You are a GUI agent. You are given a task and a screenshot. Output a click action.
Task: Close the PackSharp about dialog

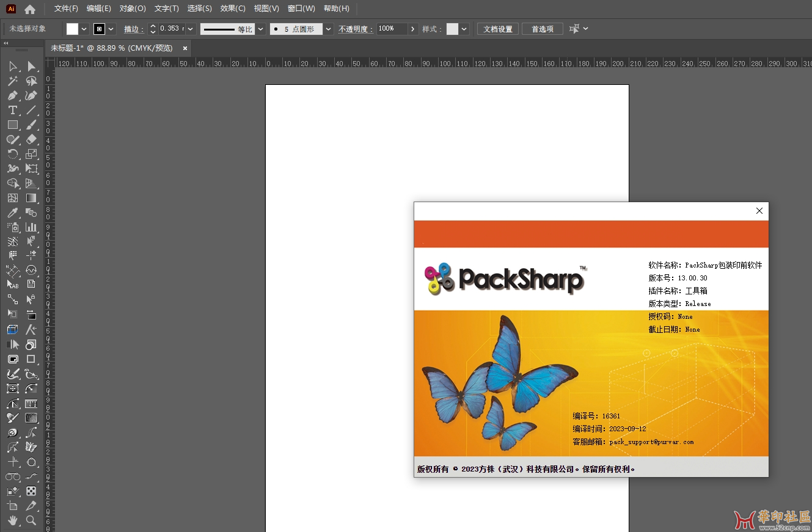(x=759, y=211)
